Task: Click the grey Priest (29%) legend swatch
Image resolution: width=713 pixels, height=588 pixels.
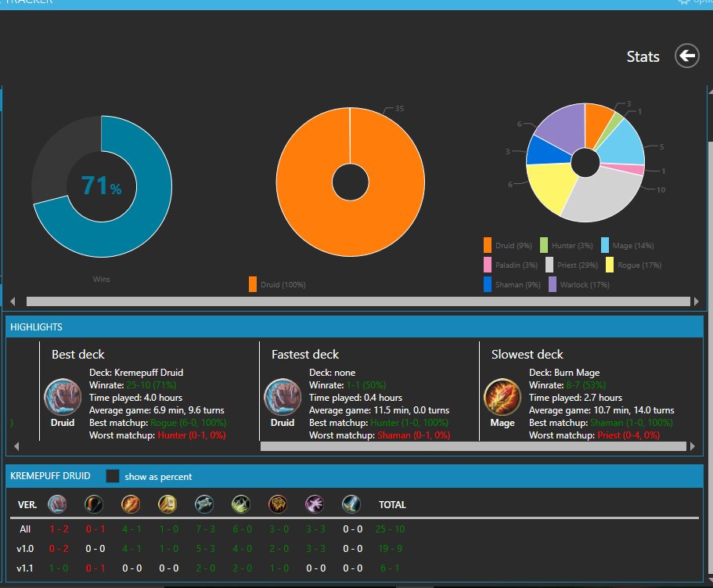Action: coord(549,265)
